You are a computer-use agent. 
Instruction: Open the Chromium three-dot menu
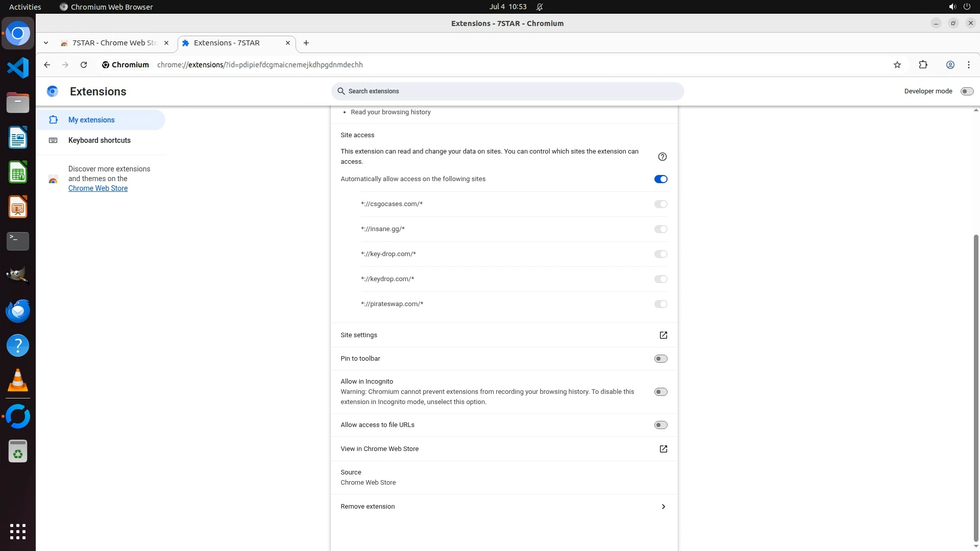point(968,65)
